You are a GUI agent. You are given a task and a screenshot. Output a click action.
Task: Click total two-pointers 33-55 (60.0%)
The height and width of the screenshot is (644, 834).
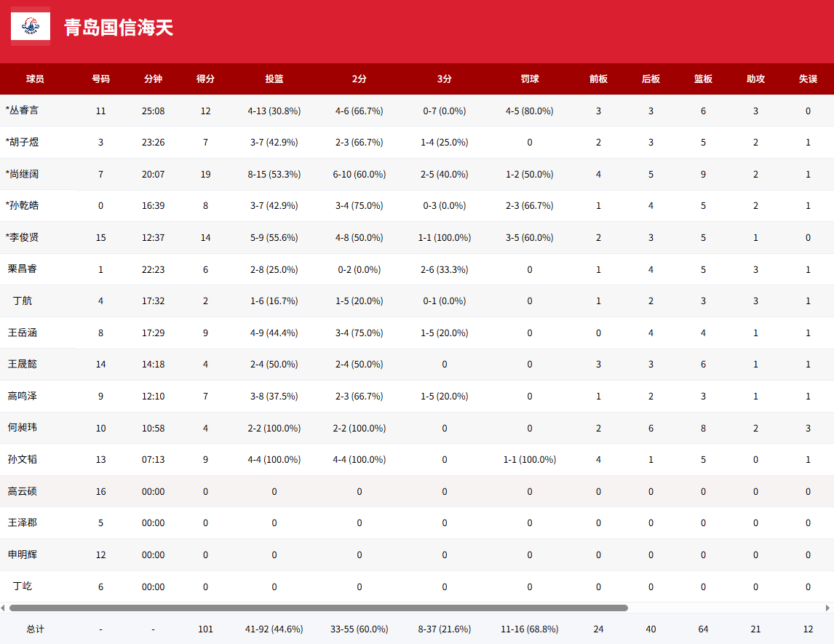pos(359,629)
